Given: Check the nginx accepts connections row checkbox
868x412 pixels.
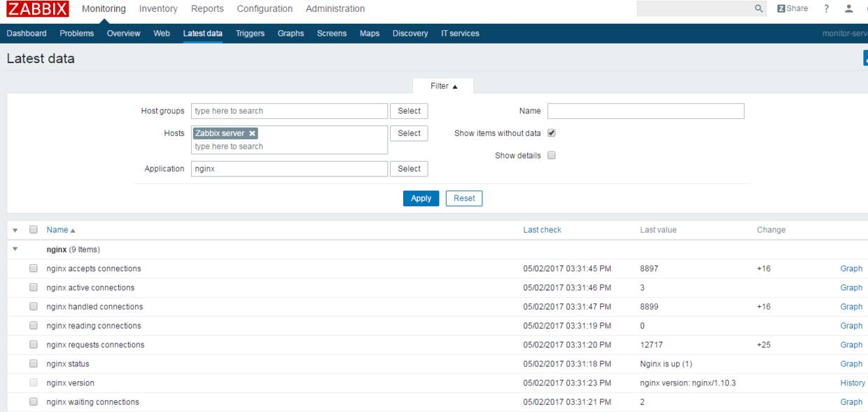Looking at the screenshot, I should 34,268.
